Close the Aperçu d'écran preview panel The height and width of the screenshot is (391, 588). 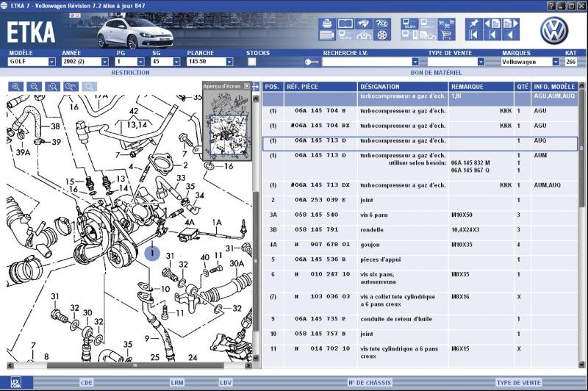247,86
